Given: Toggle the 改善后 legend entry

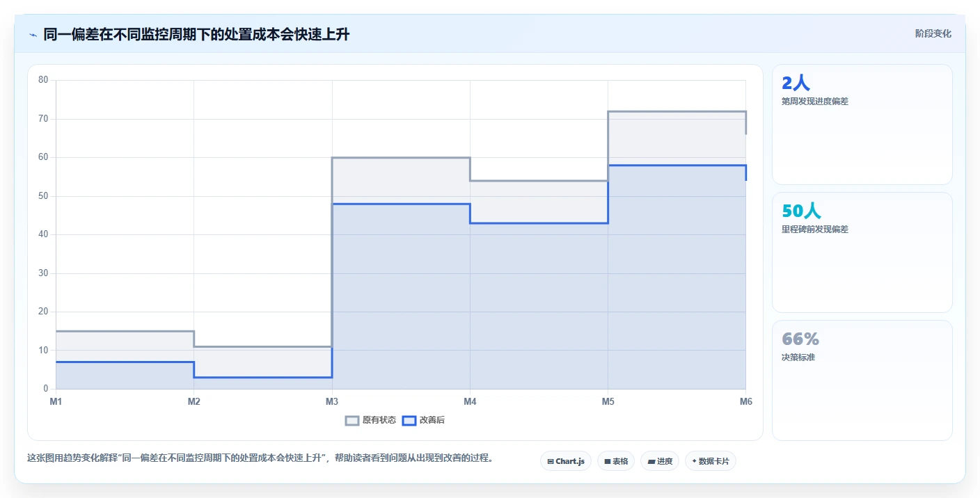Looking at the screenshot, I should click(x=423, y=420).
